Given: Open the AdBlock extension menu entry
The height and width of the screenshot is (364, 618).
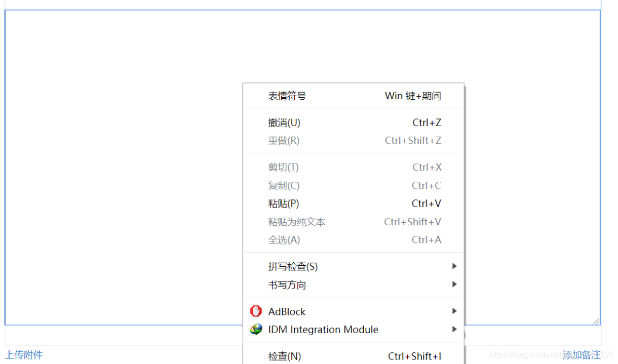Looking at the screenshot, I should pyautogui.click(x=287, y=311).
